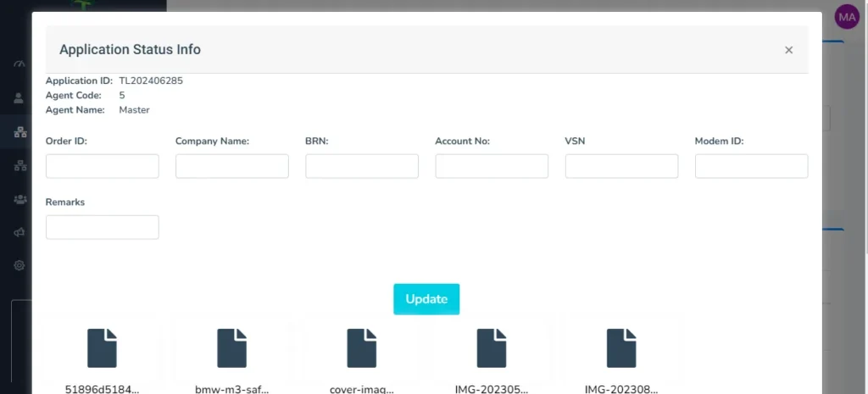Click inside the Remarks field
The width and height of the screenshot is (868, 394).
tap(102, 227)
